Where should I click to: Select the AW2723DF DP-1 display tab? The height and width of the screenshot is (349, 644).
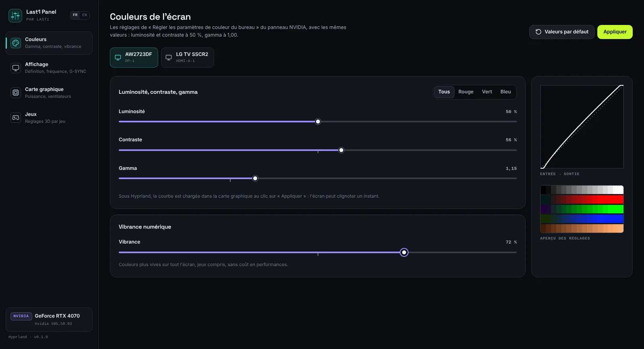[x=134, y=58]
